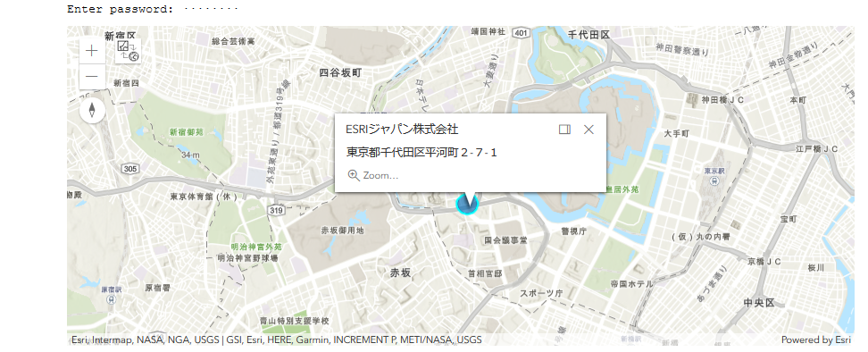Click the 皇居外苑 label on the map
Image resolution: width=868 pixels, height=352 pixels.
pyautogui.click(x=622, y=189)
